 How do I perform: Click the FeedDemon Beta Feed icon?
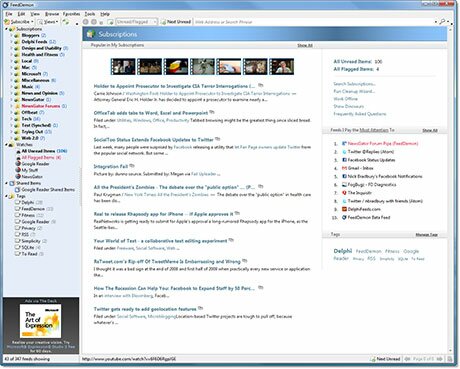click(344, 217)
